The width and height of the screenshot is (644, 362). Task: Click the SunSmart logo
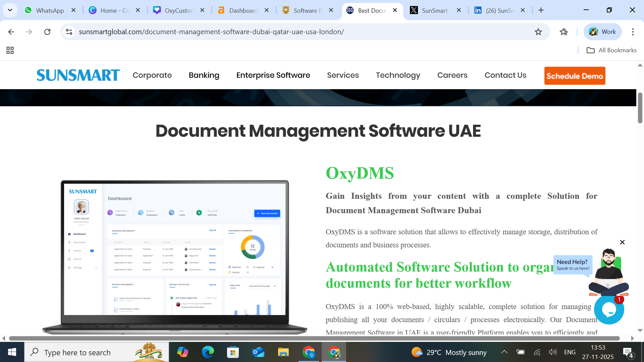(x=78, y=75)
